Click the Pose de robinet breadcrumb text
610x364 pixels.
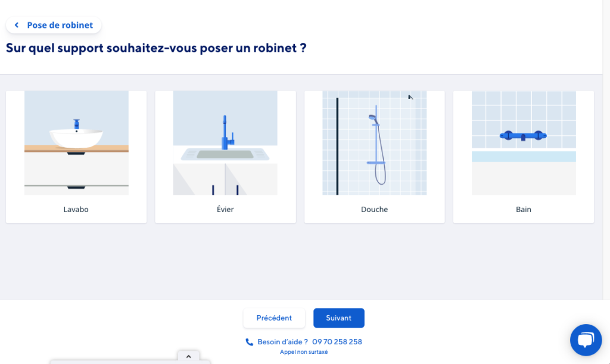click(60, 26)
